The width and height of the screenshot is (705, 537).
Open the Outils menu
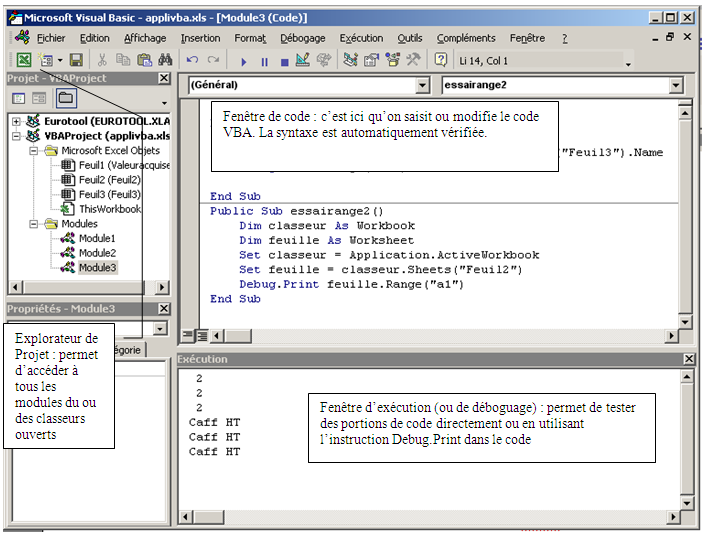tap(410, 38)
